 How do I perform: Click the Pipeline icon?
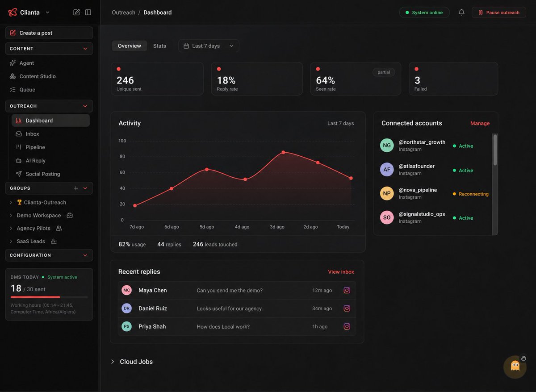click(x=19, y=147)
